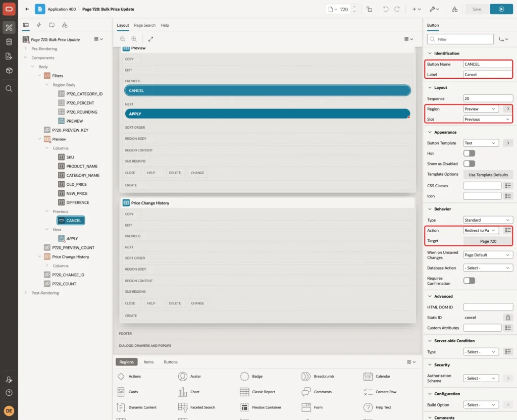Open the Behavior Type dropdown
Image resolution: width=517 pixels, height=420 pixels.
(488, 220)
